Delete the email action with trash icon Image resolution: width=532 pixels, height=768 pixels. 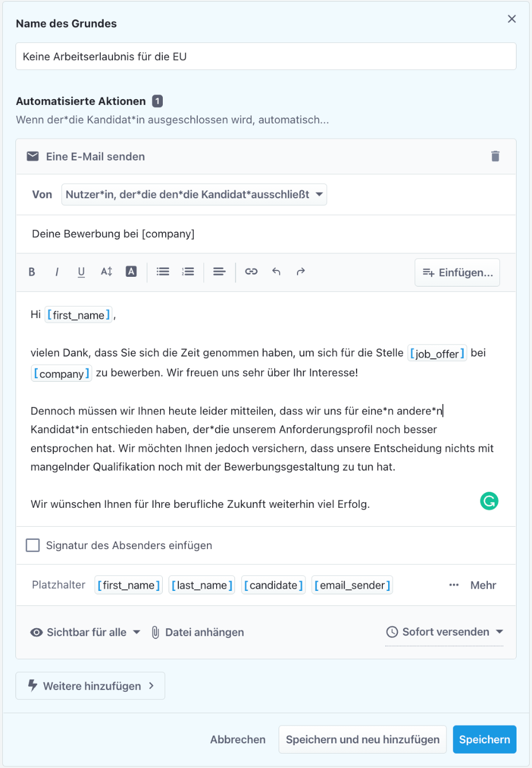[x=495, y=156]
